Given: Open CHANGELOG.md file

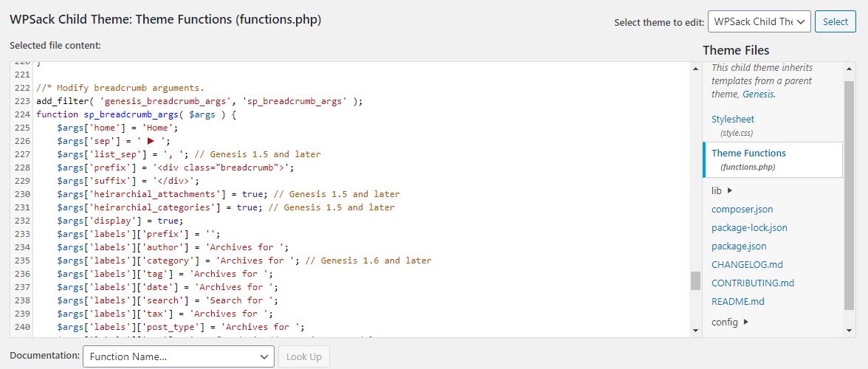Looking at the screenshot, I should pos(747,264).
